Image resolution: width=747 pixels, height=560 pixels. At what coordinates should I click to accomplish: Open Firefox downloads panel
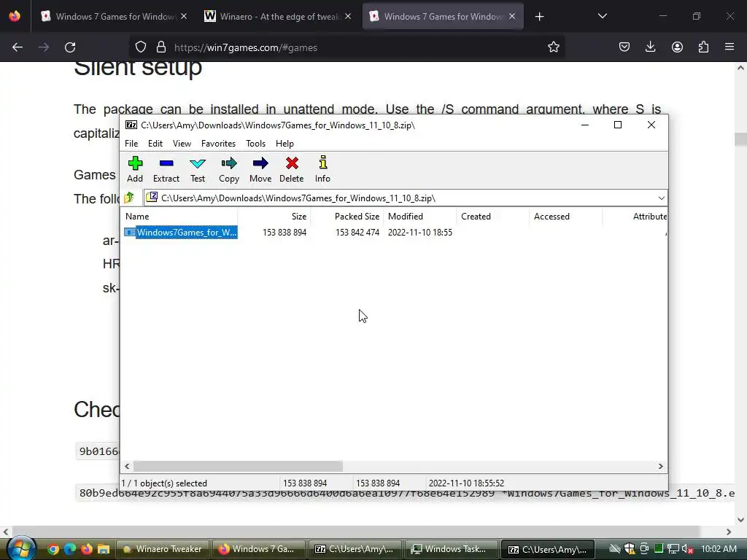pyautogui.click(x=650, y=47)
